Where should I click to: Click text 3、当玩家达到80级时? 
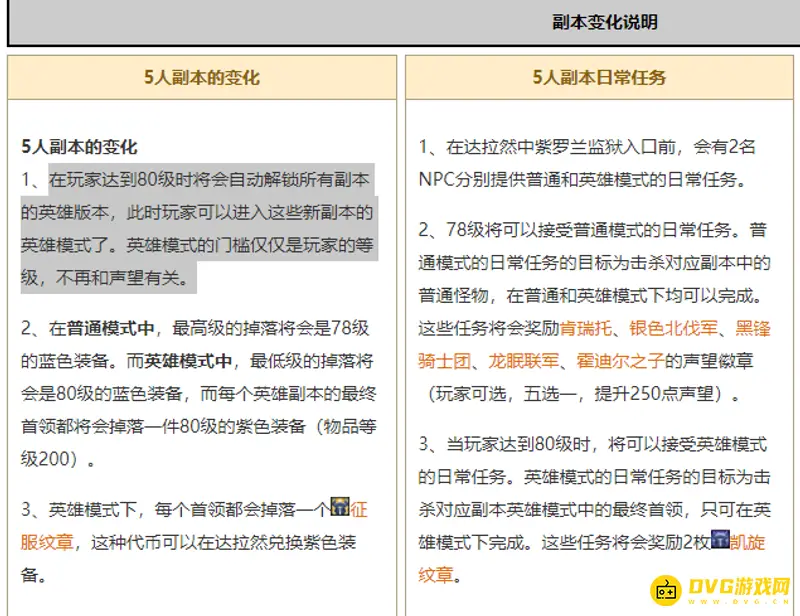504,444
